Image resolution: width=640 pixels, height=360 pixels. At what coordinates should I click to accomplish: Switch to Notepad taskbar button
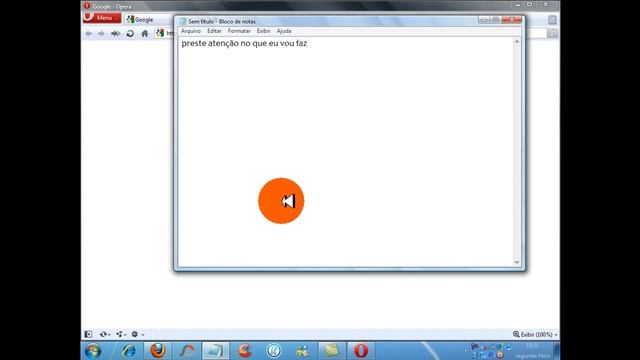[216, 351]
